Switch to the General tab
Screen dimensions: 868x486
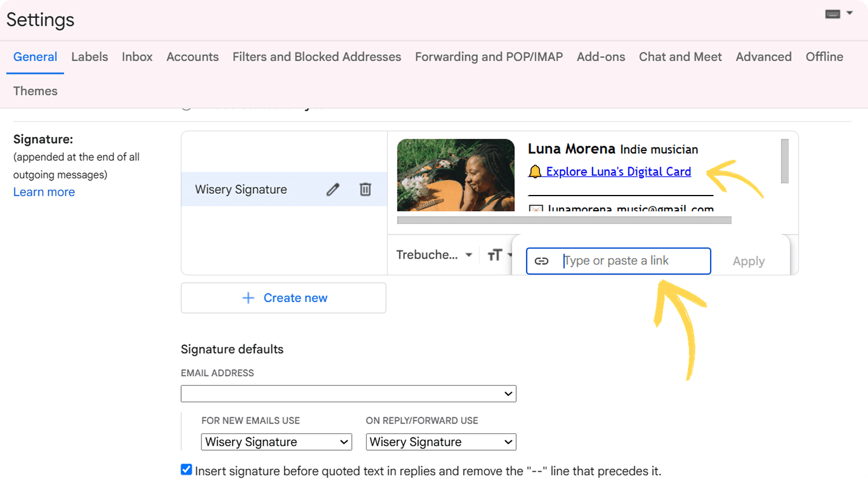pos(35,57)
